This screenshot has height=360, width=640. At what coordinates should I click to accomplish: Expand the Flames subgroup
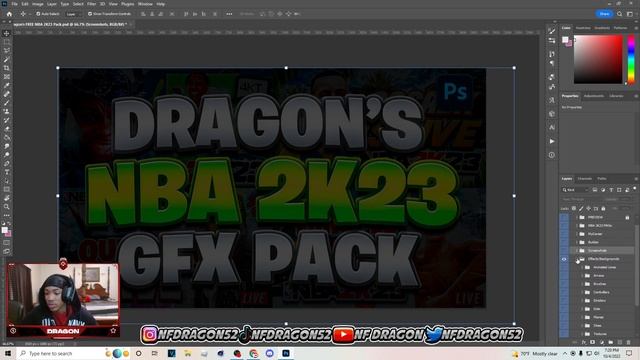pos(582,318)
